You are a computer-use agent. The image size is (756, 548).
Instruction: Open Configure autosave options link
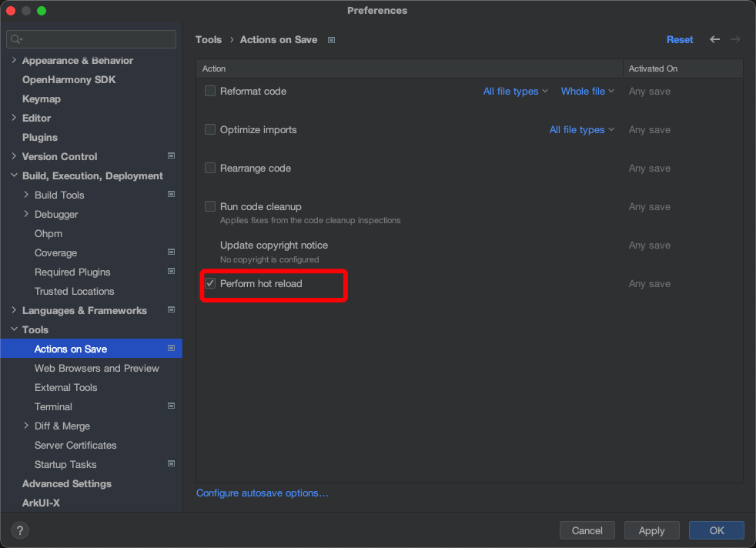(x=263, y=493)
